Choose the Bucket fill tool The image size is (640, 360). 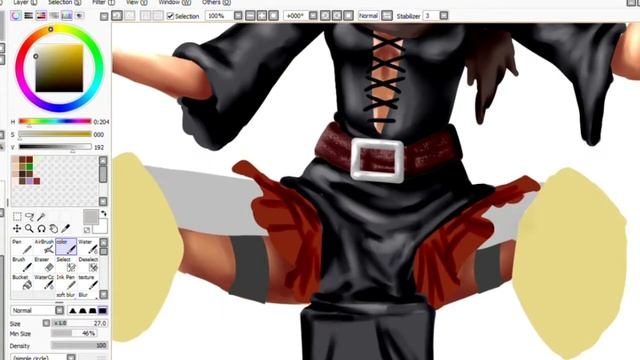tap(22, 282)
